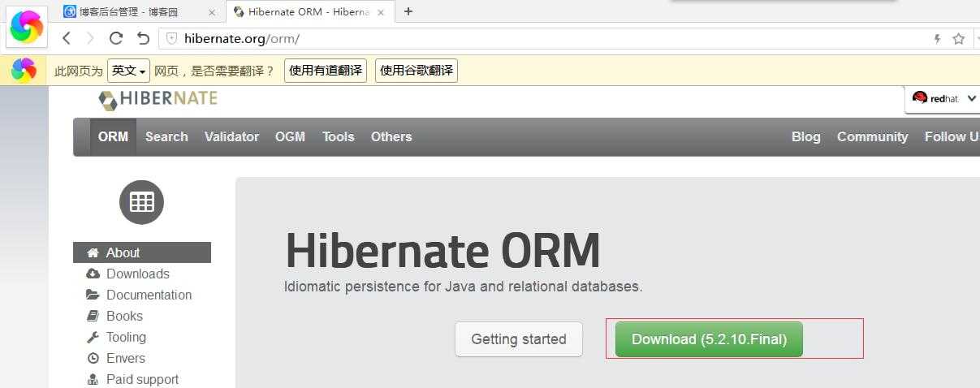Screen dimensions: 980x388
Task: Click the Red Hat logo
Action: pos(935,98)
